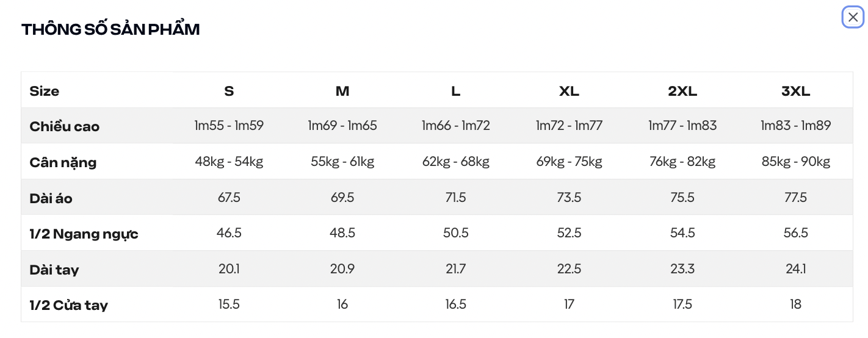Click the THÔNG SỐ SẢN PHẨM heading
Screen dimensions: 868x338
pyautogui.click(x=110, y=29)
